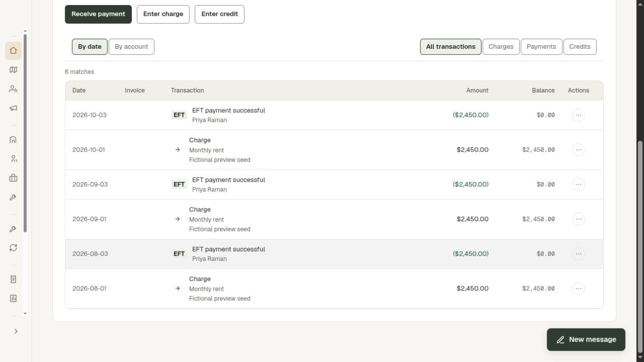Open the lower wrench icon above refresh
644x362 pixels.
(x=13, y=229)
